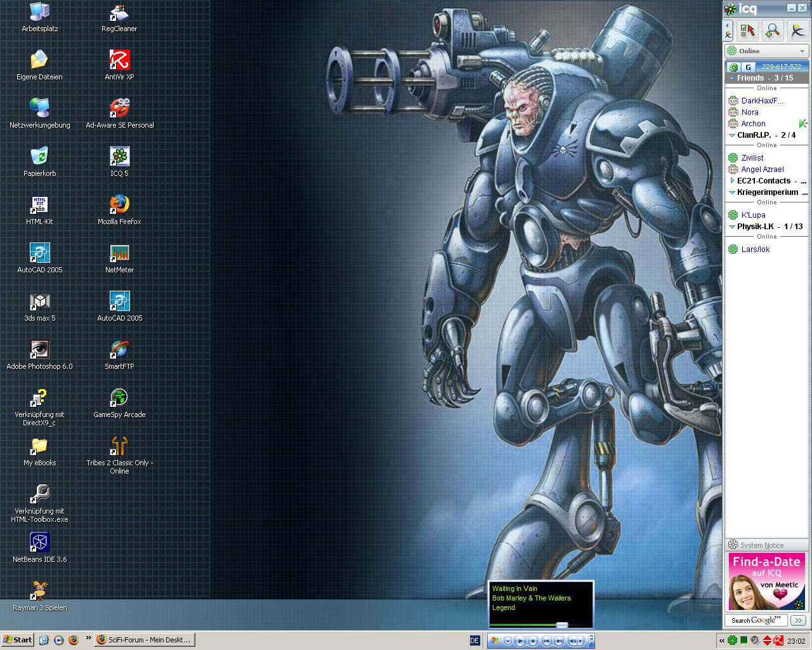Open the 3ds max 5 desktop icon
Screen dimensions: 812x650
pyautogui.click(x=39, y=301)
